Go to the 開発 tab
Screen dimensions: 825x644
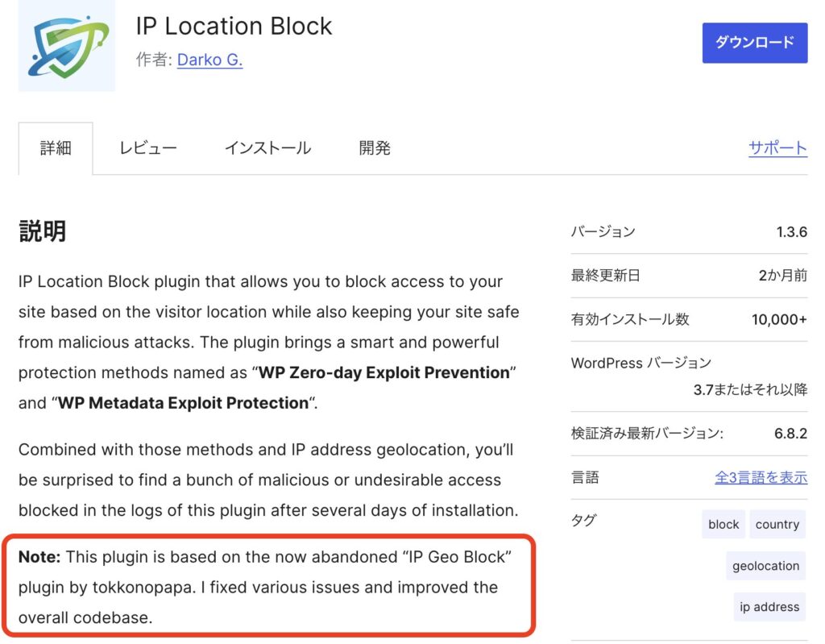click(375, 148)
